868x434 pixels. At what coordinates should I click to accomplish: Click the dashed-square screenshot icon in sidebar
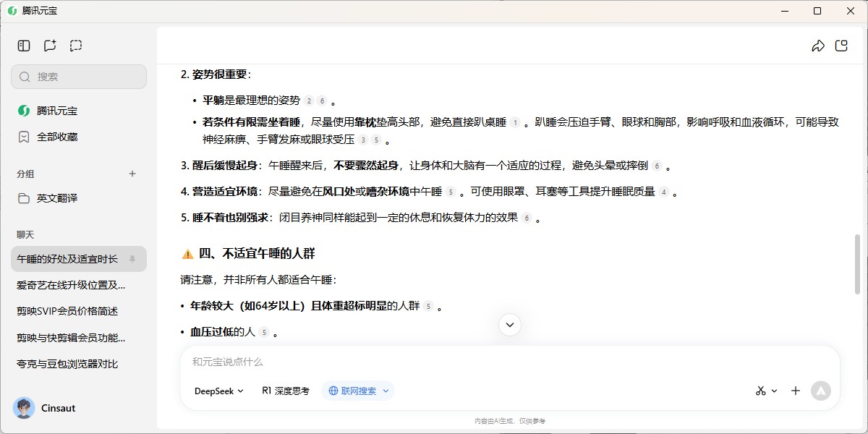coord(76,46)
